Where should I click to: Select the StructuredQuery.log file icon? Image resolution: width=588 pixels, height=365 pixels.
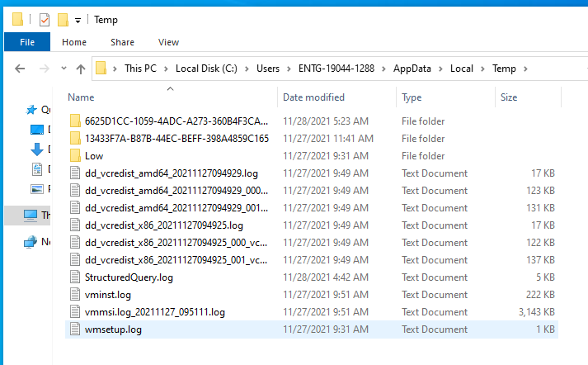(75, 277)
